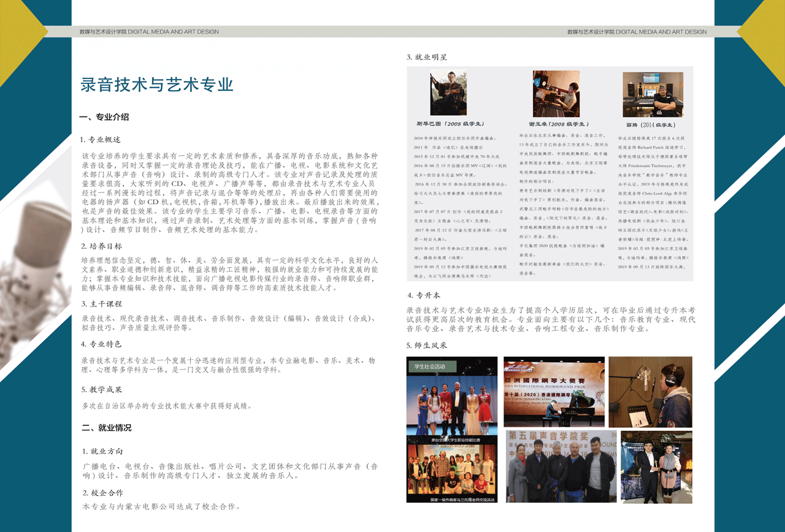Select the 一、专业介绍 section heading
The height and width of the screenshot is (532, 785).
pyautogui.click(x=104, y=117)
